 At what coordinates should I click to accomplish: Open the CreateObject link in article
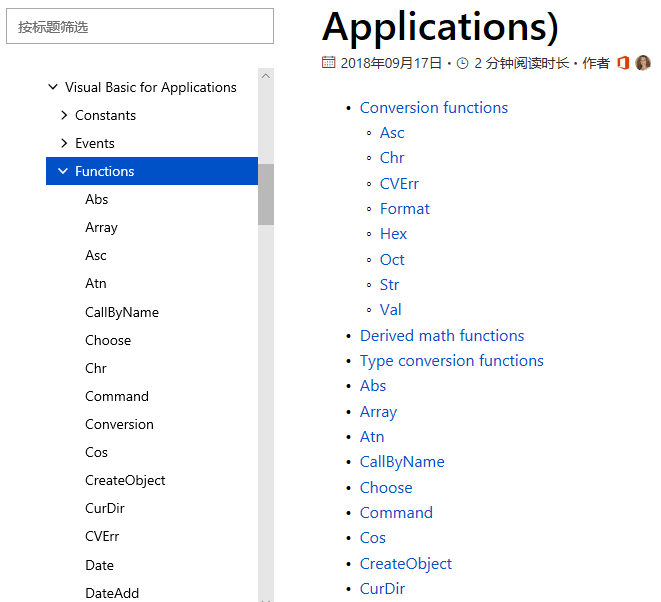pyautogui.click(x=406, y=564)
